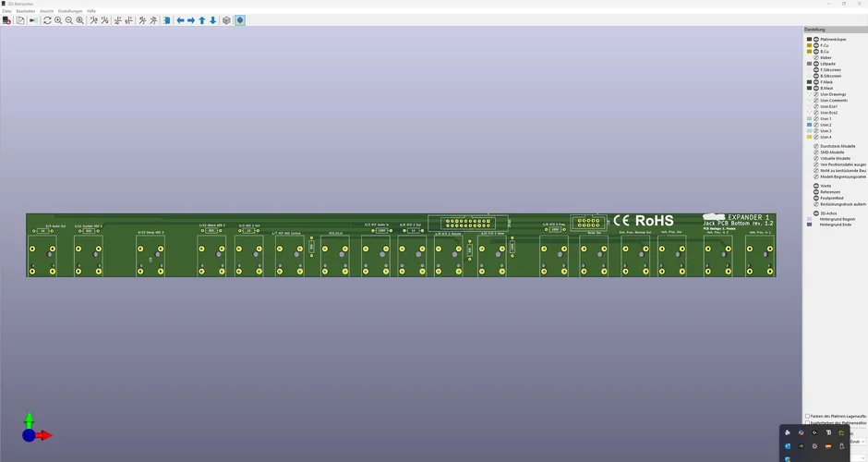This screenshot has width=868, height=462.
Task: Change the User.2 blue color swatch
Action: click(809, 125)
